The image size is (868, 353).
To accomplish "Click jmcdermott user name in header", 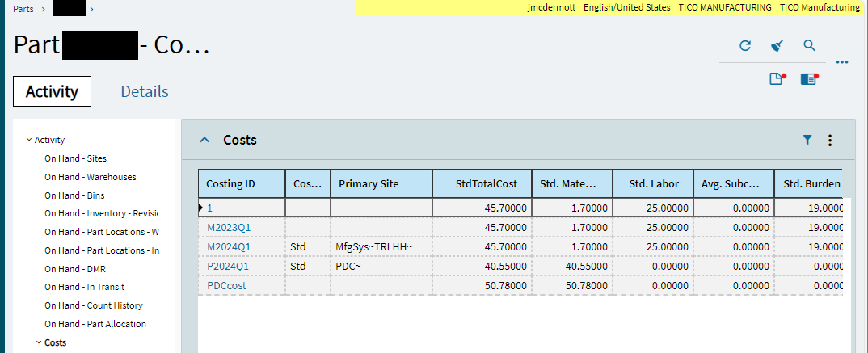I will (x=551, y=7).
